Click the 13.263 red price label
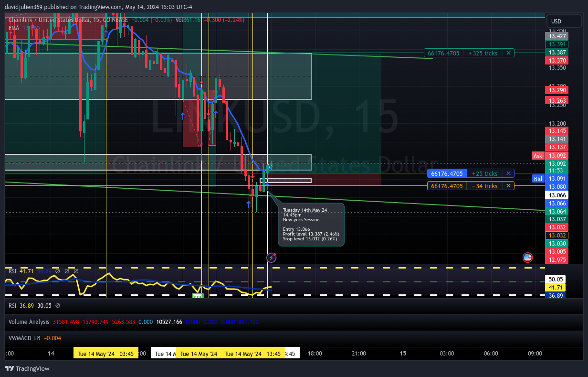The image size is (588, 377). tap(557, 100)
